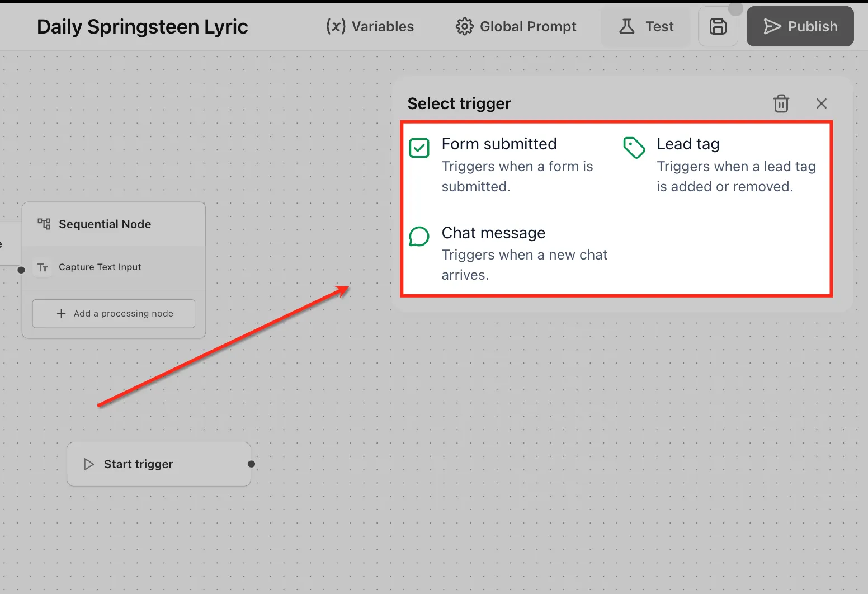
Task: Click the Daily Springsteen Lyric title
Action: (x=142, y=27)
